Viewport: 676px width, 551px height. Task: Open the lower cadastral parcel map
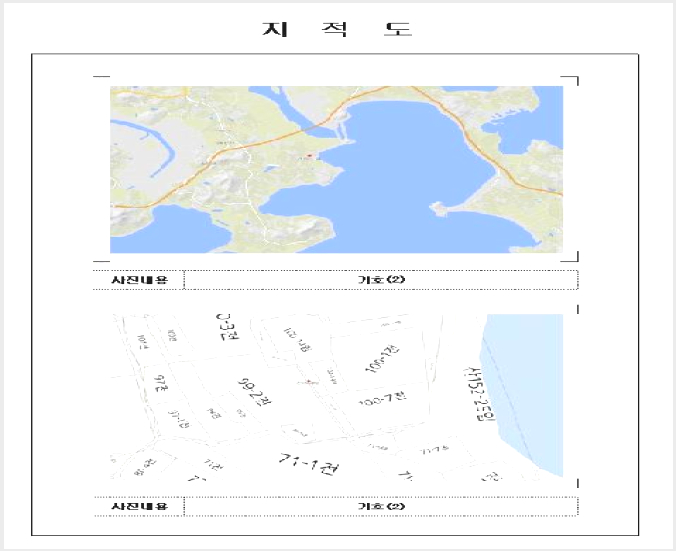(336, 397)
